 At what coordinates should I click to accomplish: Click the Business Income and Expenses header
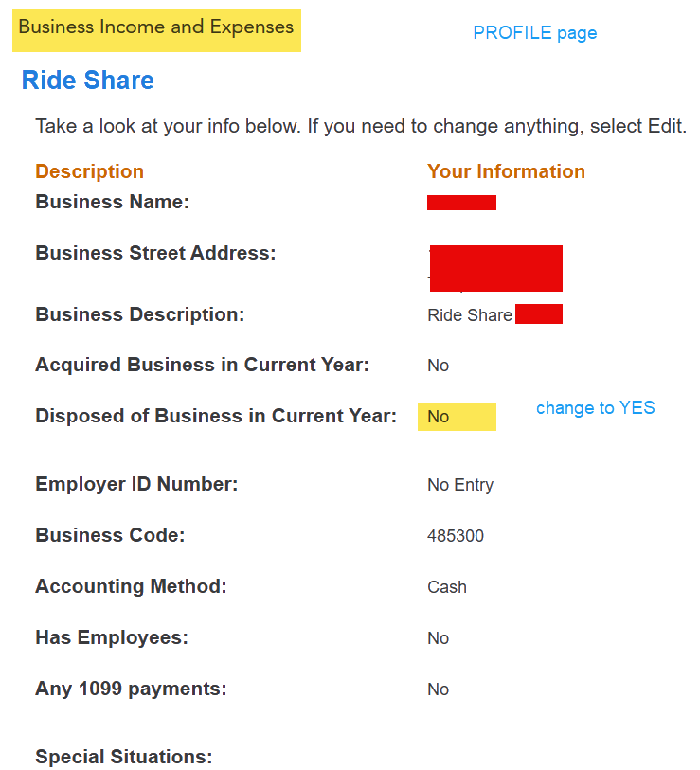click(x=156, y=27)
